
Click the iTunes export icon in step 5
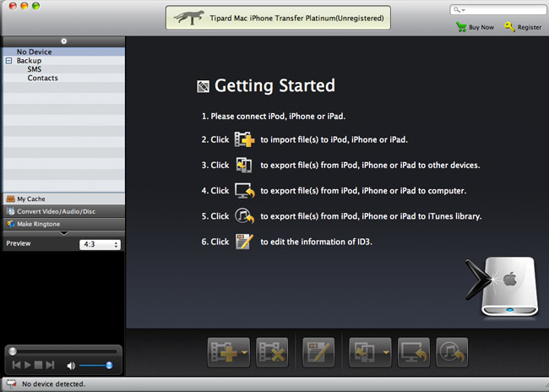244,216
